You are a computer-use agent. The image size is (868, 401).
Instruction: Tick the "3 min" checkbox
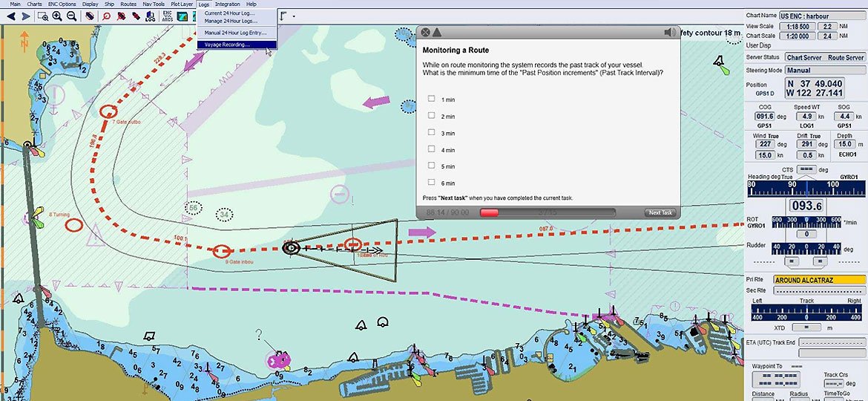click(x=431, y=132)
